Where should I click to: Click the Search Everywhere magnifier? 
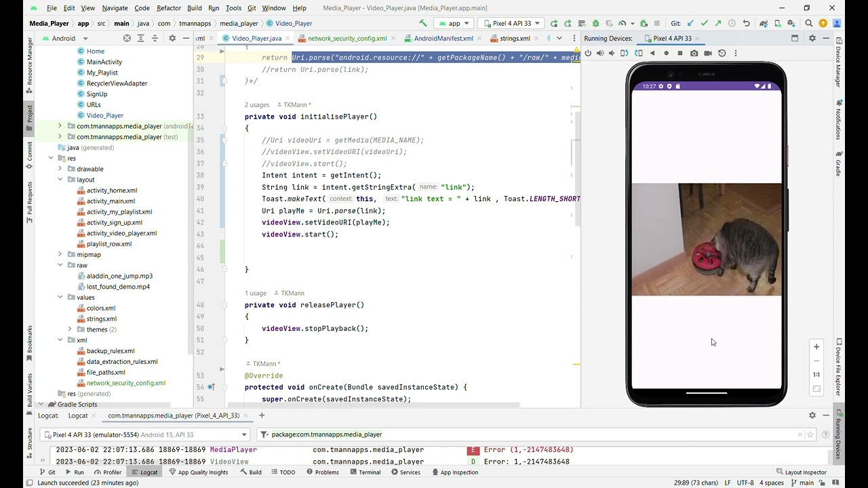click(809, 23)
